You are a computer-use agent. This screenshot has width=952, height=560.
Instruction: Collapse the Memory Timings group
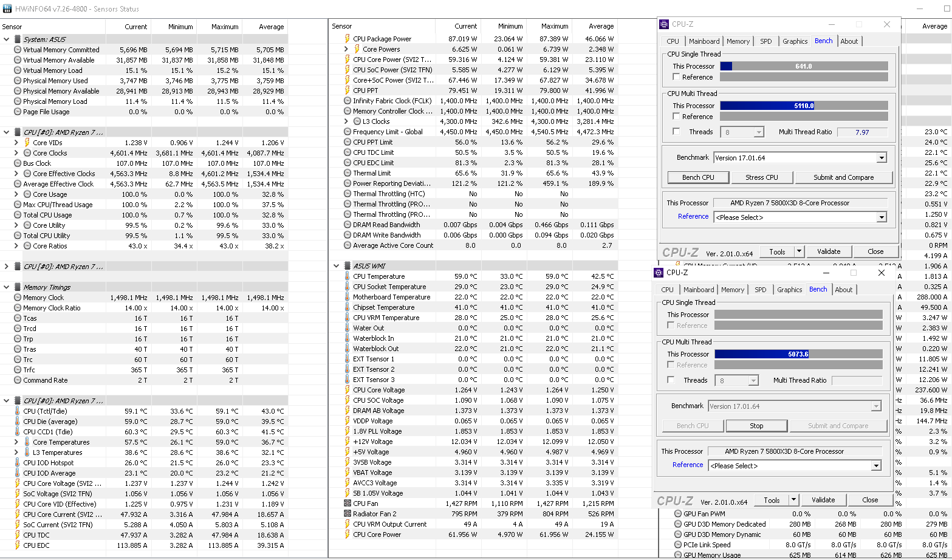tap(7, 287)
